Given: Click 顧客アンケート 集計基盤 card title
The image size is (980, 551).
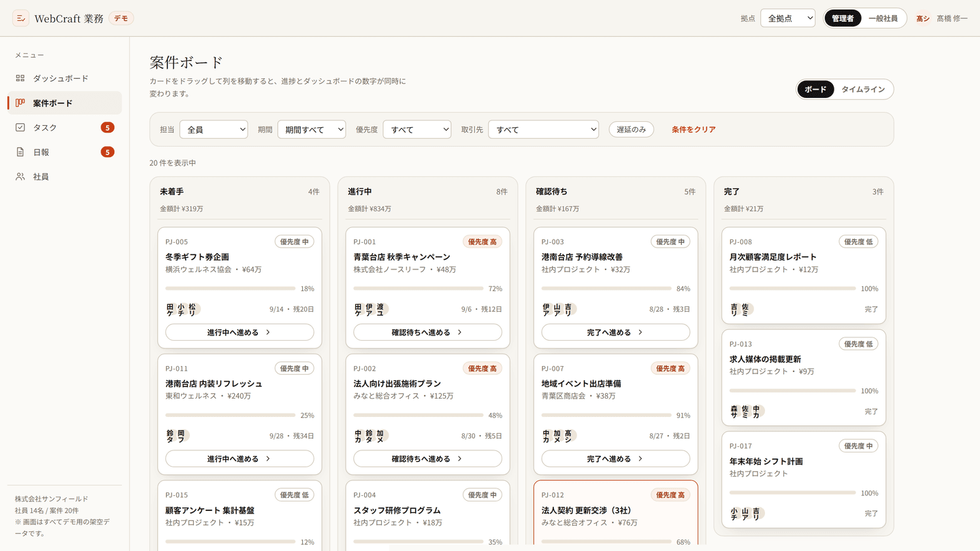Looking at the screenshot, I should click(x=210, y=510).
